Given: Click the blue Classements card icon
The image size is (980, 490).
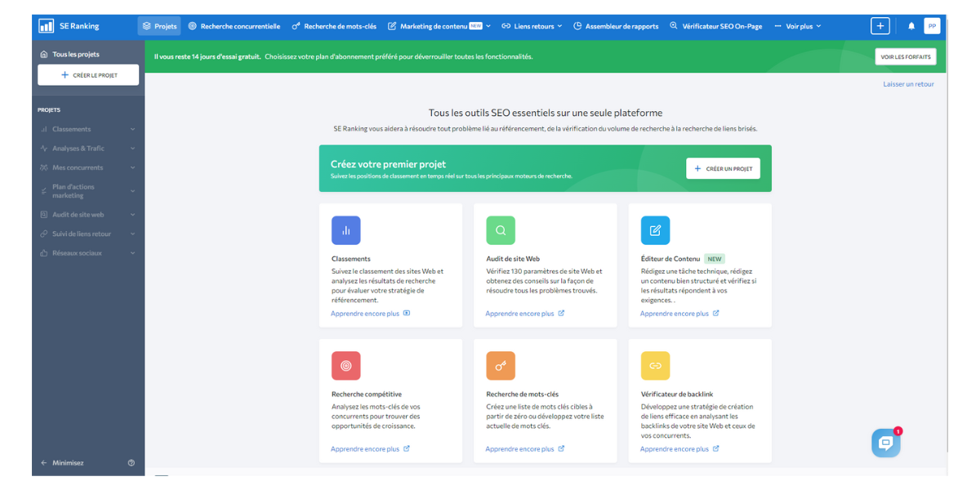Looking at the screenshot, I should pos(345,230).
